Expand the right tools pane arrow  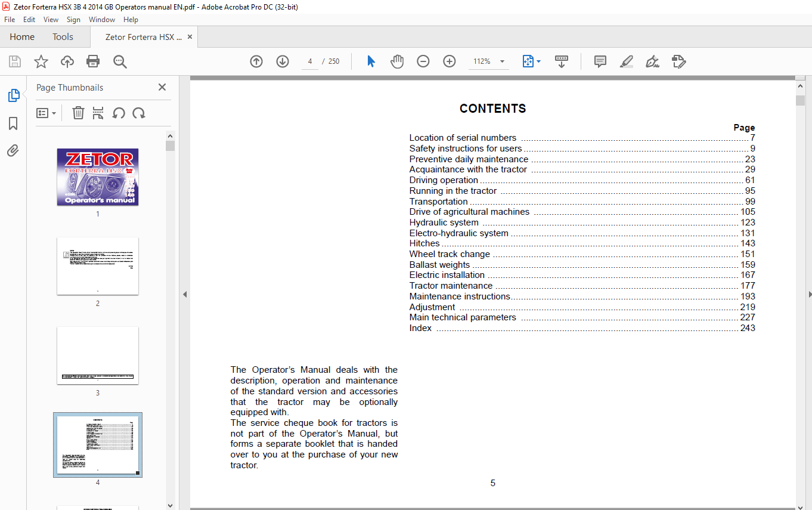coord(809,294)
